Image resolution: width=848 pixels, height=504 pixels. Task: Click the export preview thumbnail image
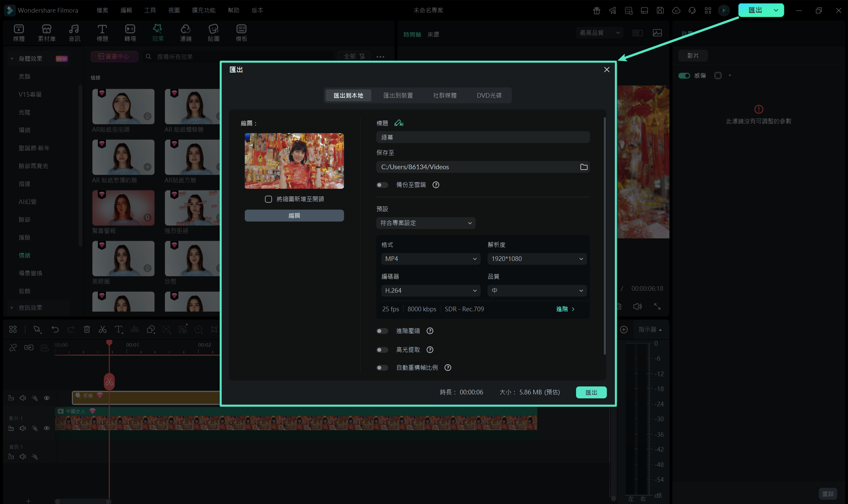pos(294,161)
